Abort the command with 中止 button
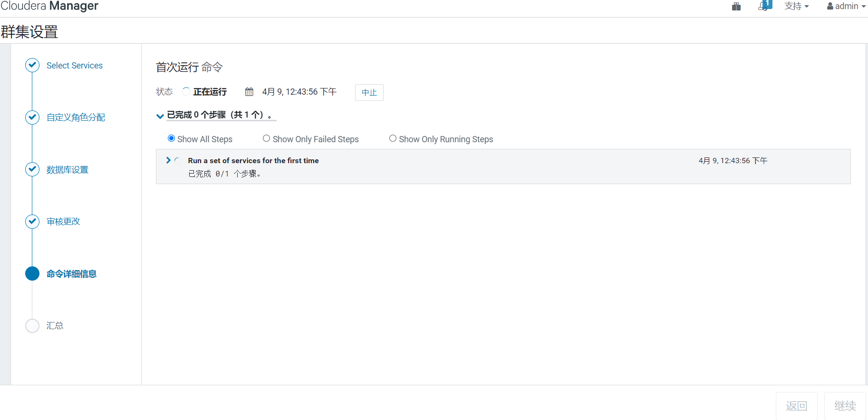This screenshot has height=420, width=868. [x=369, y=92]
